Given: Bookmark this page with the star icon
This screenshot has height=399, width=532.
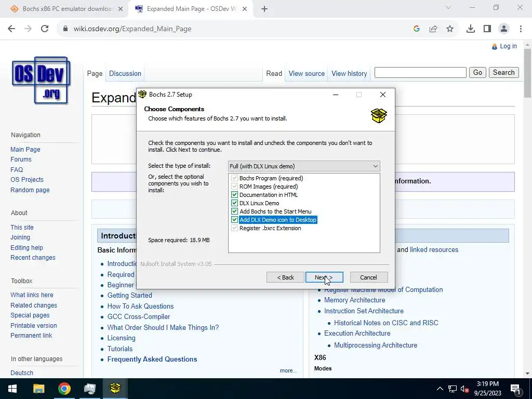Looking at the screenshot, I should pyautogui.click(x=450, y=29).
